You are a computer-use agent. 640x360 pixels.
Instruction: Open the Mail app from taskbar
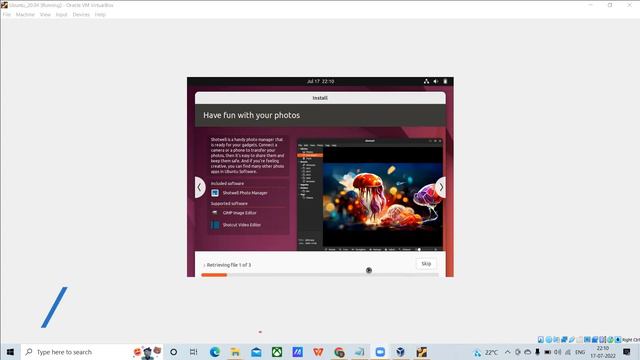coord(256,352)
